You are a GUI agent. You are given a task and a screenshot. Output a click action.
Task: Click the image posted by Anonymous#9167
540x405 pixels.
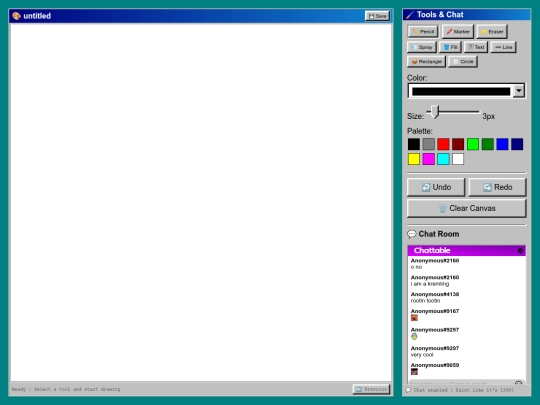[414, 318]
